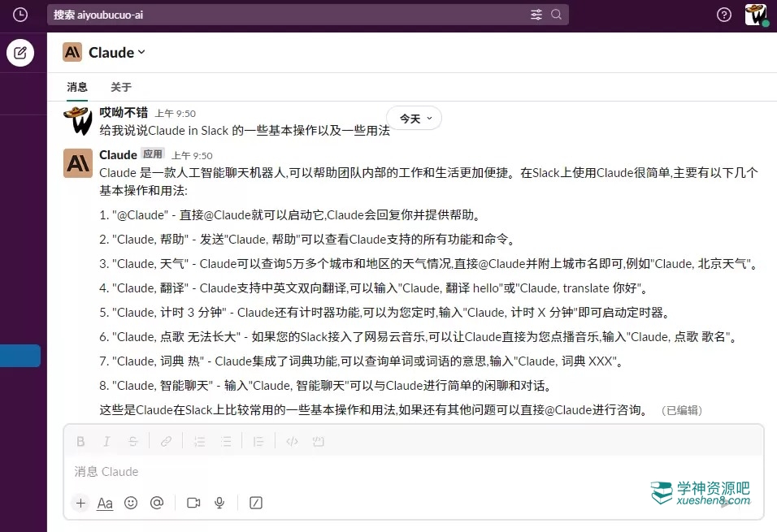Open the 今天 date jump dropdown

pyautogui.click(x=415, y=119)
